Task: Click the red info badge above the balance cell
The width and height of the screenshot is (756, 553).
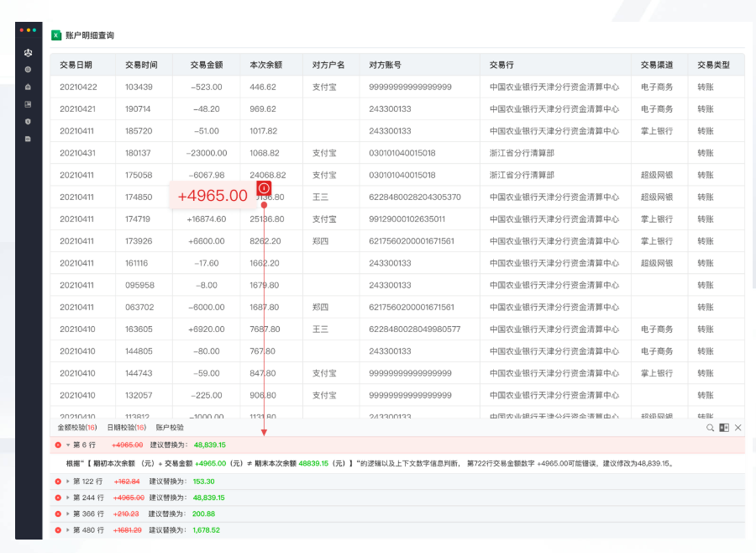Action: click(x=264, y=188)
